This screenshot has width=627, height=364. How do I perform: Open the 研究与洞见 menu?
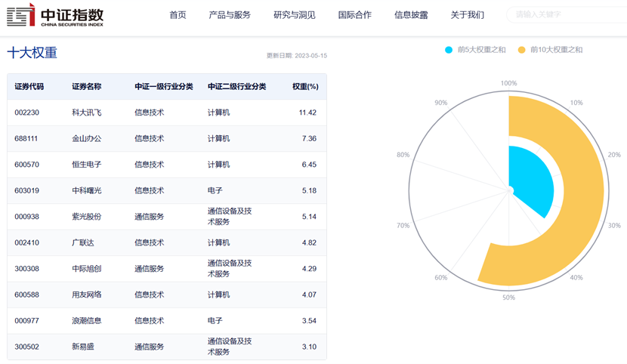(295, 15)
